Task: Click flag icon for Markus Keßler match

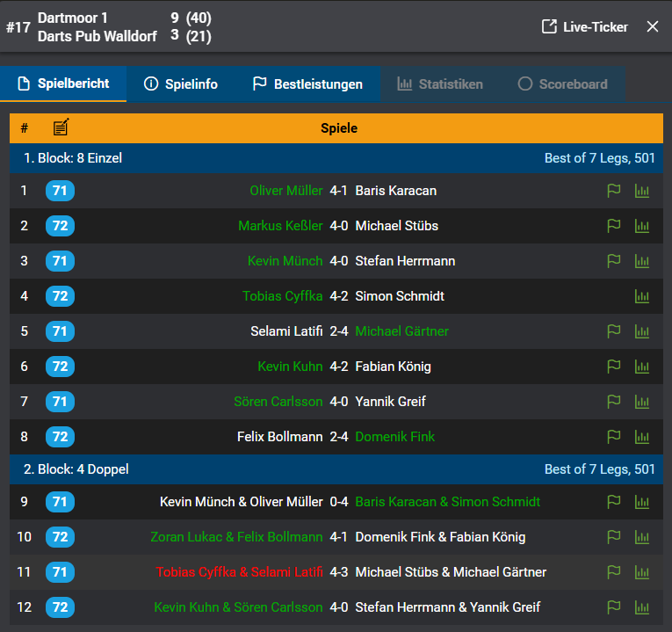Action: click(x=614, y=226)
